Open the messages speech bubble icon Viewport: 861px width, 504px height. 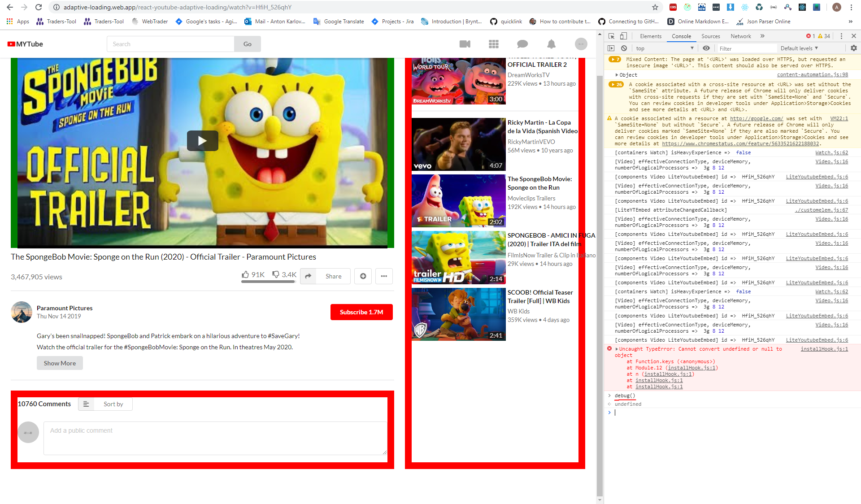click(x=522, y=44)
